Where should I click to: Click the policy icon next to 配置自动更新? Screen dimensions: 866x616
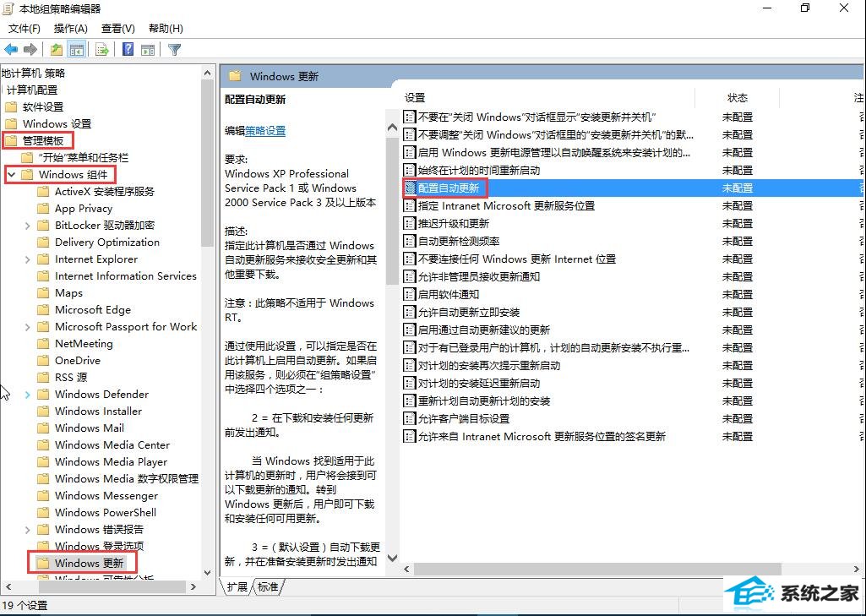pyautogui.click(x=409, y=188)
